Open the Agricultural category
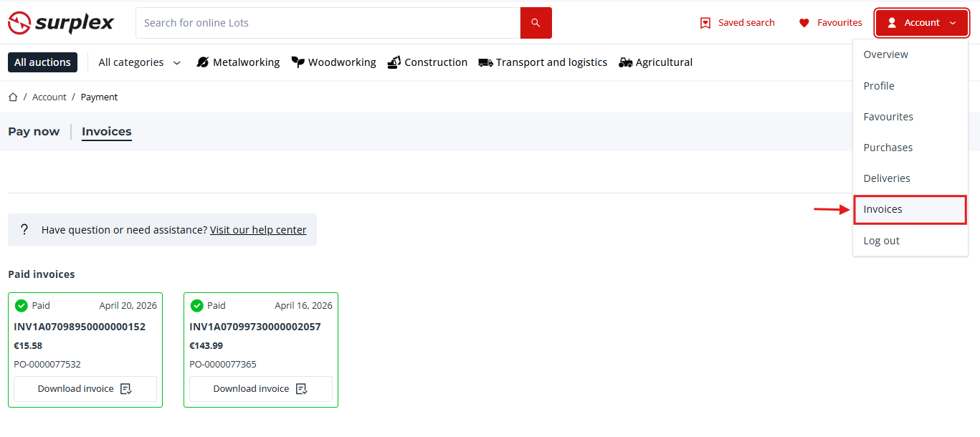 [x=655, y=62]
